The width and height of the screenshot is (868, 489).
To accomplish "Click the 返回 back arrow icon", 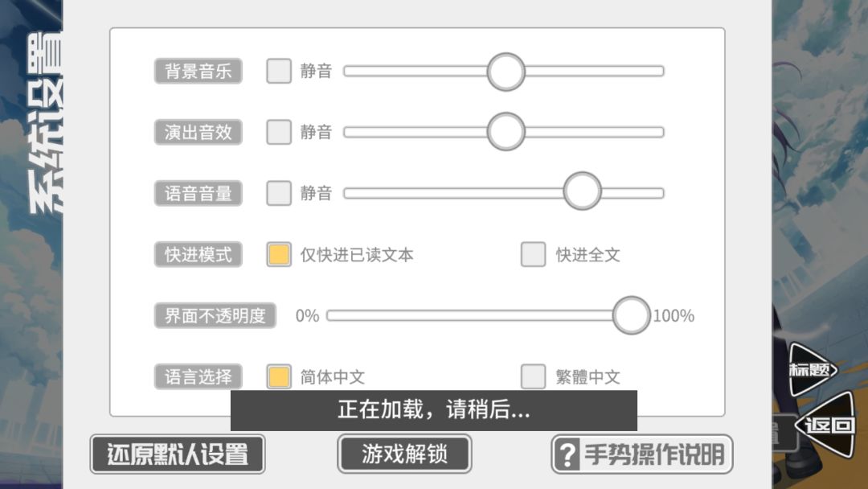I will click(825, 425).
